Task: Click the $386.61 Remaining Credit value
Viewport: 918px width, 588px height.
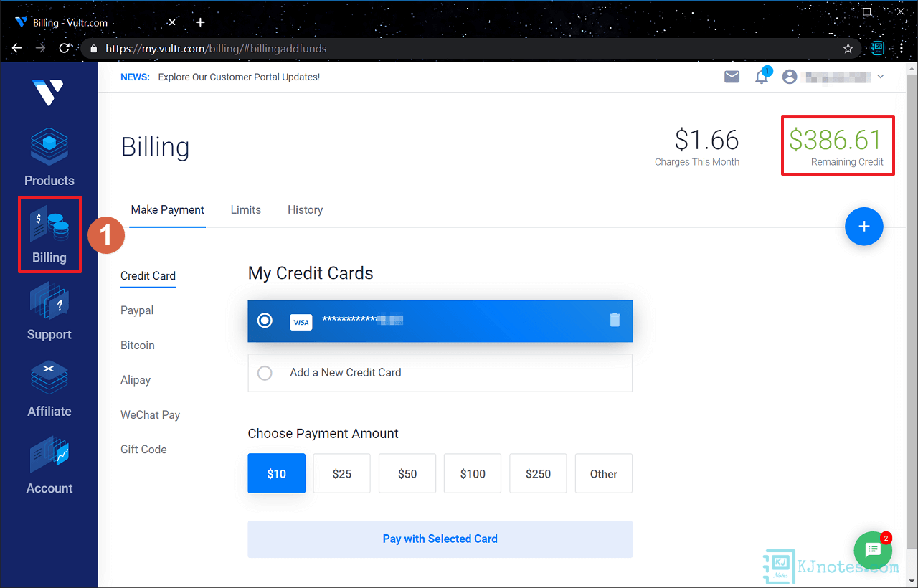Action: pos(836,140)
